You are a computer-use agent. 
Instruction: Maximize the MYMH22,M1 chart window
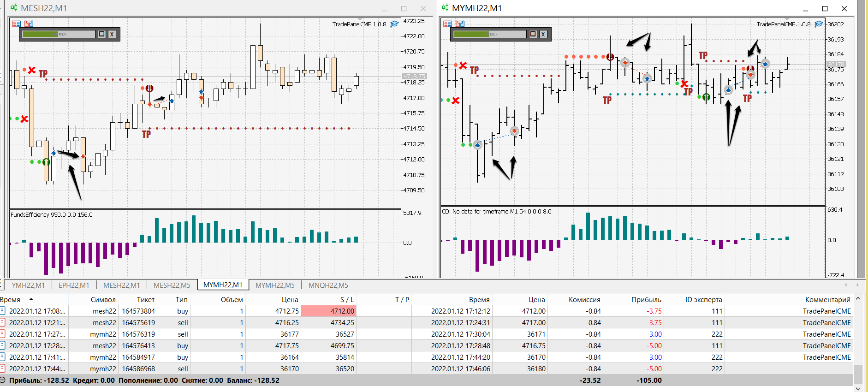pyautogui.click(x=825, y=8)
